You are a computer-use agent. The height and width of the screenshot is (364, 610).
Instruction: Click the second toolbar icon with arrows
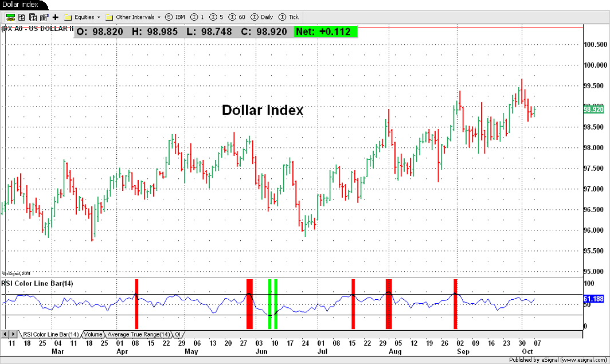tap(22, 17)
